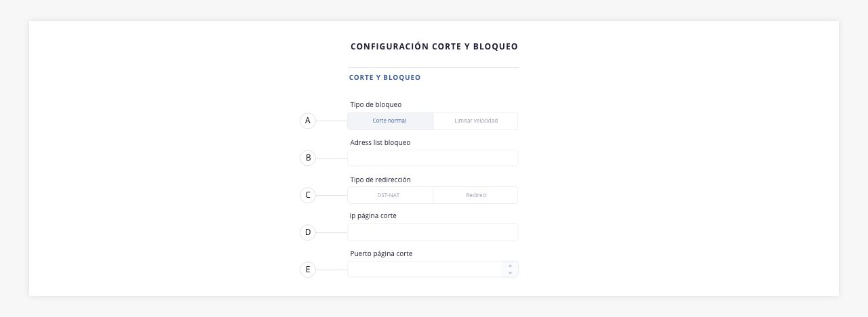Choose Redirect redirection type
This screenshot has width=868, height=317.
coord(475,195)
